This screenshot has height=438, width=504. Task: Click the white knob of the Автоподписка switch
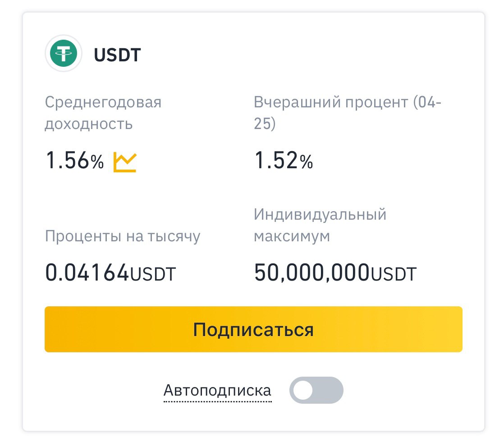303,390
